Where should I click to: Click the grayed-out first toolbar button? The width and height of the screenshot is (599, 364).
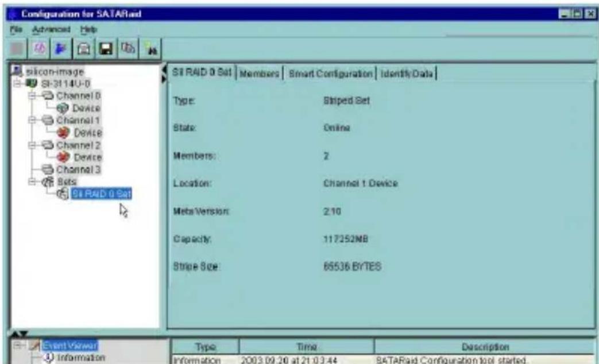pyautogui.click(x=17, y=49)
